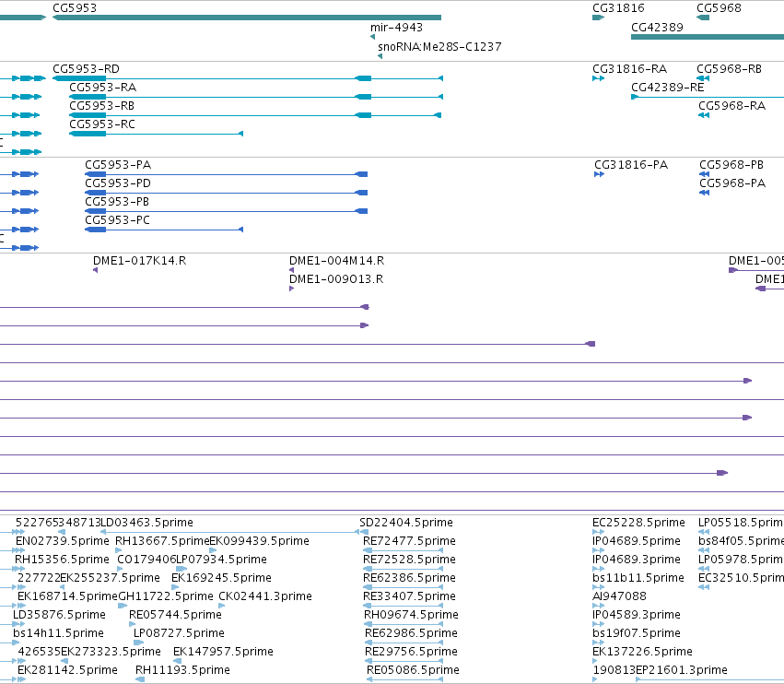Click transcript CG5968-RA
The height and width of the screenshot is (684, 784).
(731, 106)
